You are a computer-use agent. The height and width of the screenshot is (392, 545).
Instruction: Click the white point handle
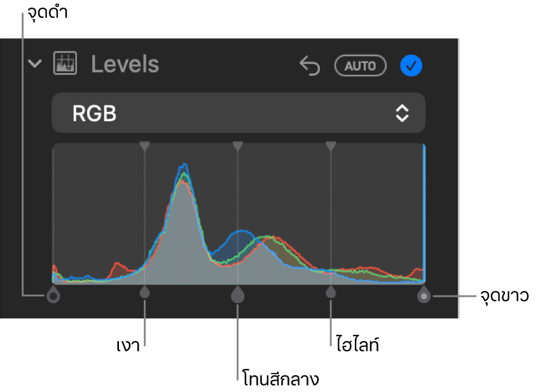[x=424, y=294]
